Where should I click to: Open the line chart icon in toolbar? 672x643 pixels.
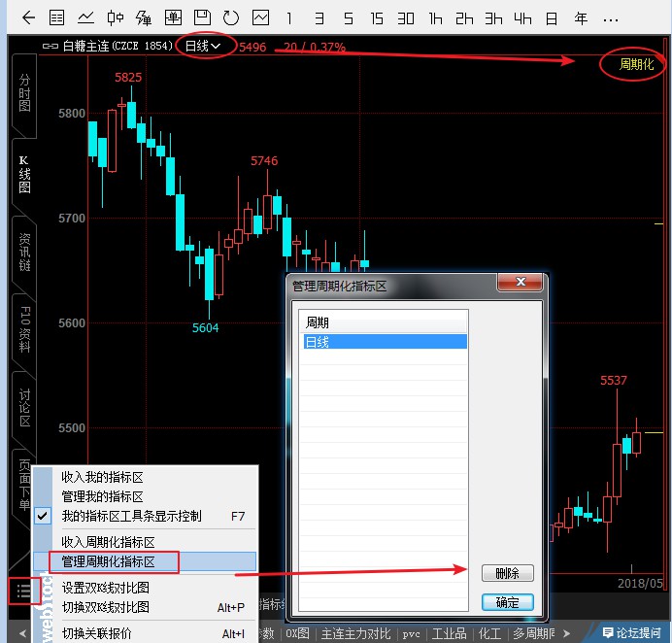(x=85, y=17)
